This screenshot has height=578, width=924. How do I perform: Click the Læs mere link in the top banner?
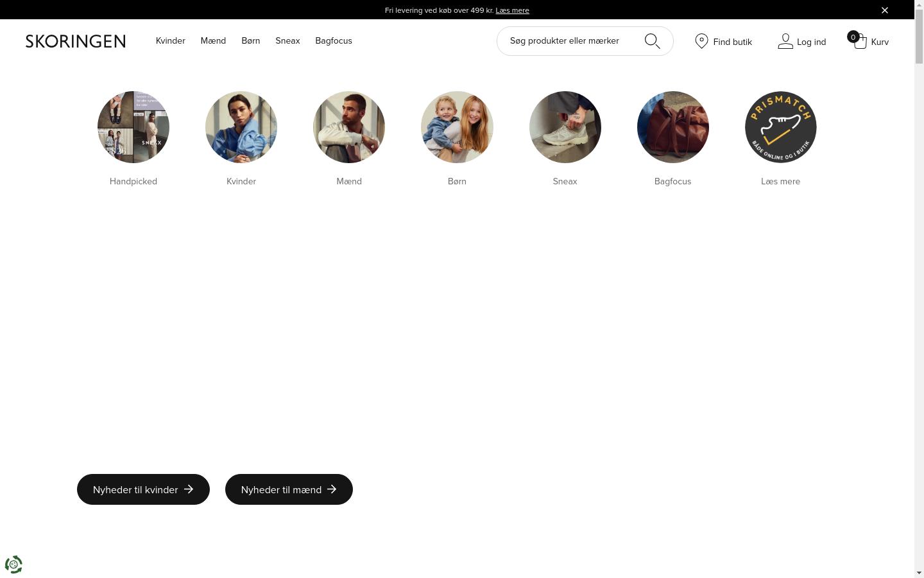click(512, 10)
